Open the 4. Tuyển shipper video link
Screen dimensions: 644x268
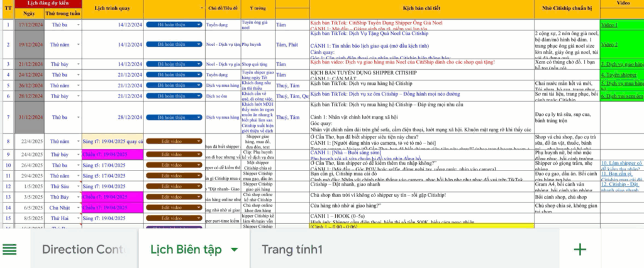[619, 75]
